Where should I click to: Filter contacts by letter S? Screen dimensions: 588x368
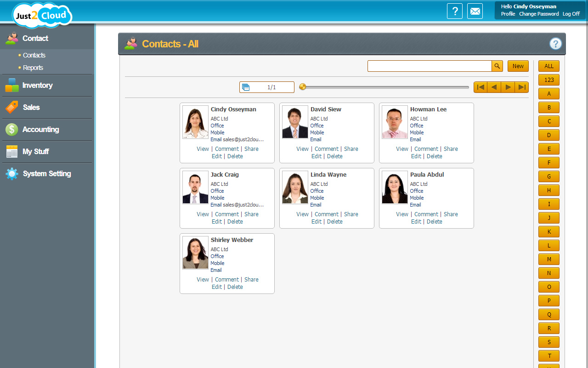pyautogui.click(x=548, y=342)
